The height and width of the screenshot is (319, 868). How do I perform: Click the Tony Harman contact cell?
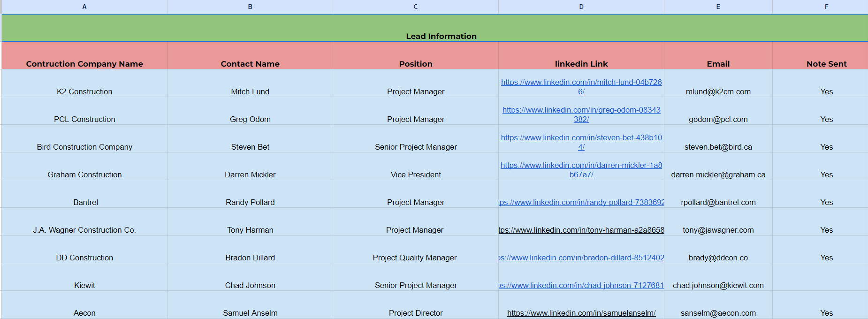[x=250, y=230]
